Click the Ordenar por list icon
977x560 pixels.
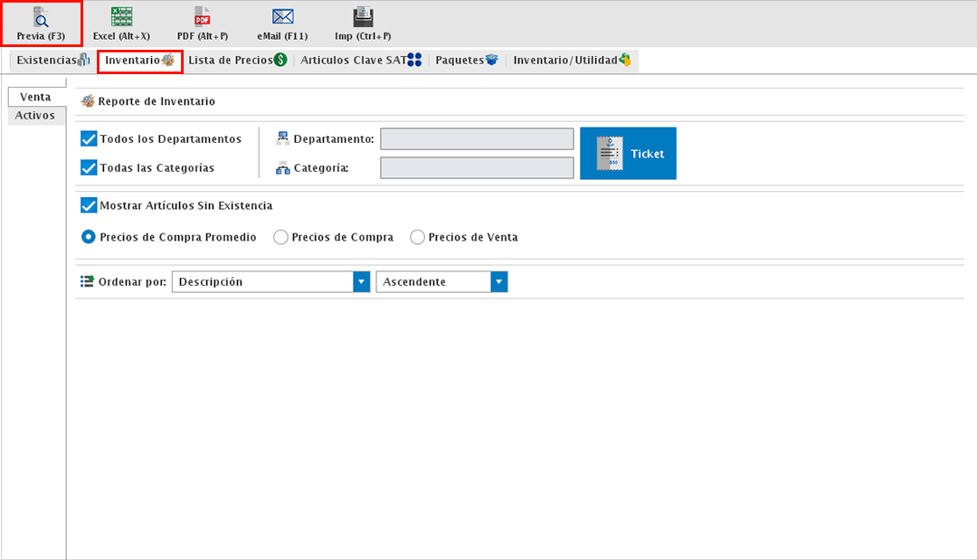click(x=88, y=281)
